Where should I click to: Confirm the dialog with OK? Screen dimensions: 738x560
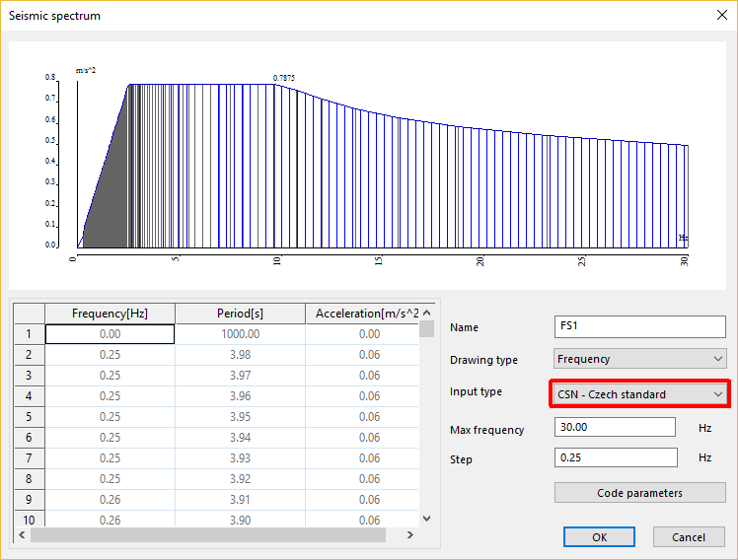click(x=599, y=537)
